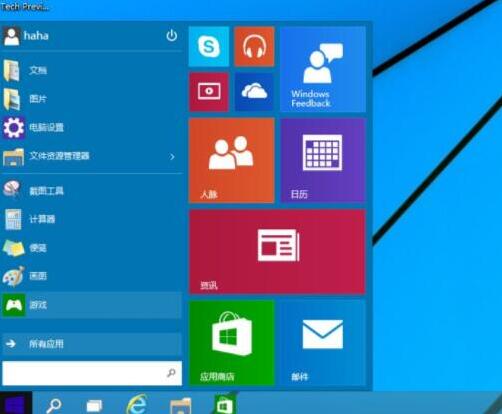Open File Explorer from the taskbar
This screenshot has width=502, height=414.
pos(180,405)
